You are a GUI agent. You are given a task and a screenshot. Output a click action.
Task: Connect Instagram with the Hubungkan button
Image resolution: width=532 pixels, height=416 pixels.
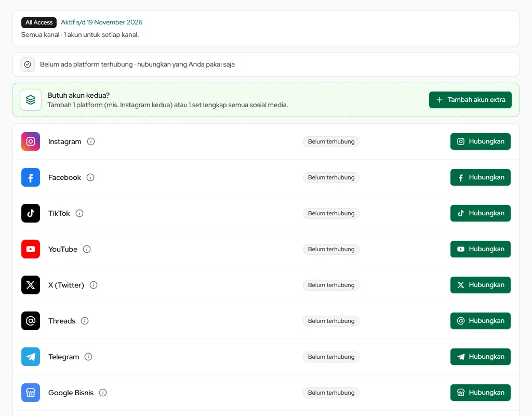tap(481, 141)
